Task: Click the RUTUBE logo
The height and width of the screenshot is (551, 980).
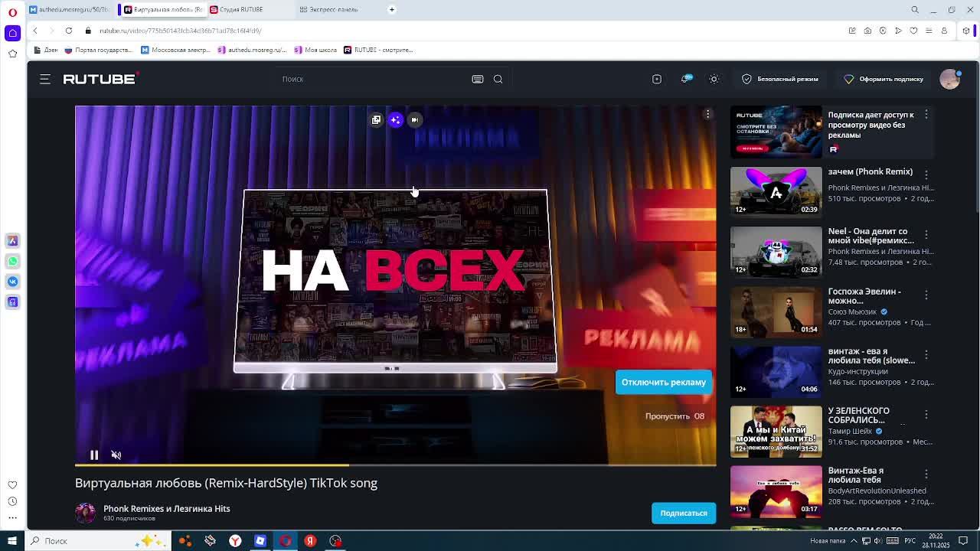Action: 100,79
